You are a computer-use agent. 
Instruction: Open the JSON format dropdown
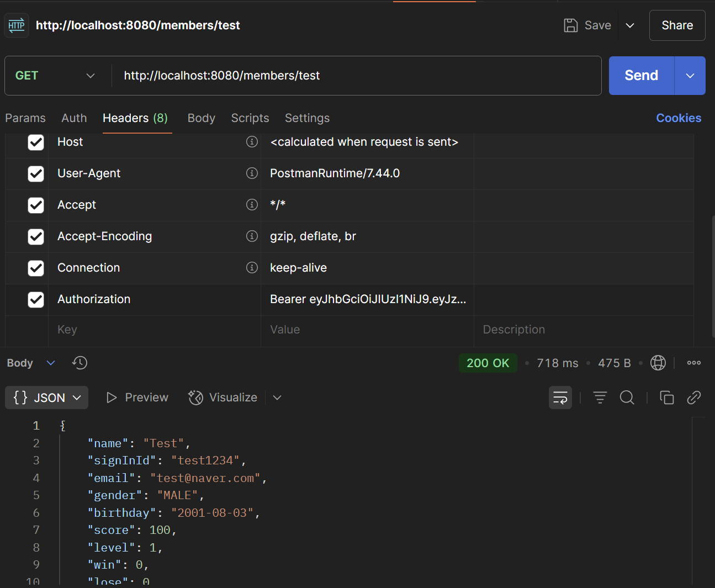point(47,398)
